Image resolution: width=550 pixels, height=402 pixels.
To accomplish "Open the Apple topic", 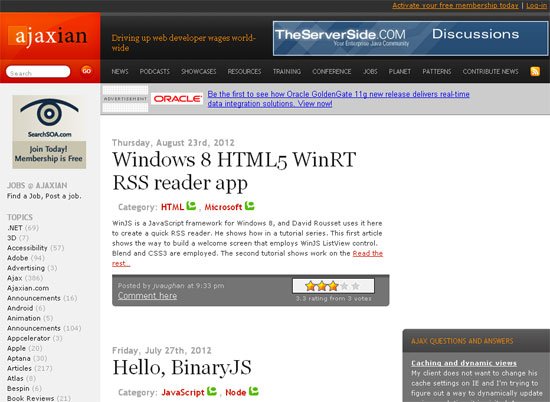I will coord(16,348).
